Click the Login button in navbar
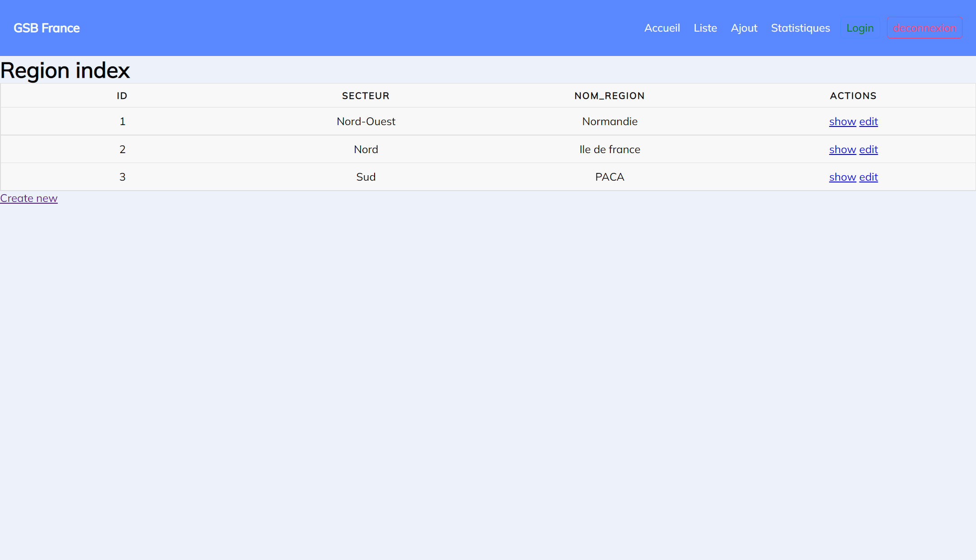 point(860,28)
